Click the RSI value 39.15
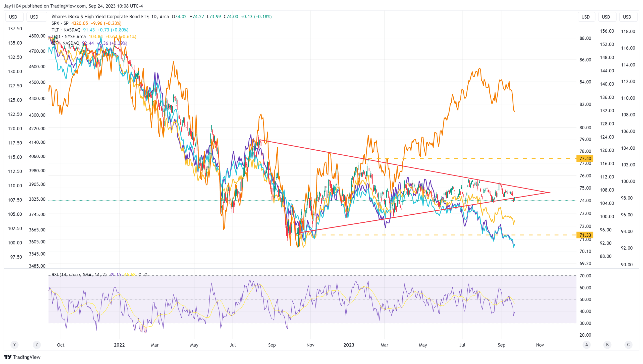Viewport: 643px width, 364px height. click(x=115, y=275)
